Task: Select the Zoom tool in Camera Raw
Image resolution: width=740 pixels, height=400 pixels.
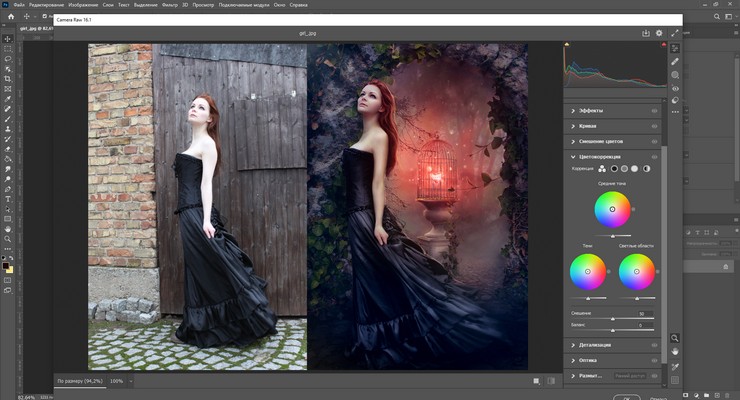Action: [x=676, y=338]
